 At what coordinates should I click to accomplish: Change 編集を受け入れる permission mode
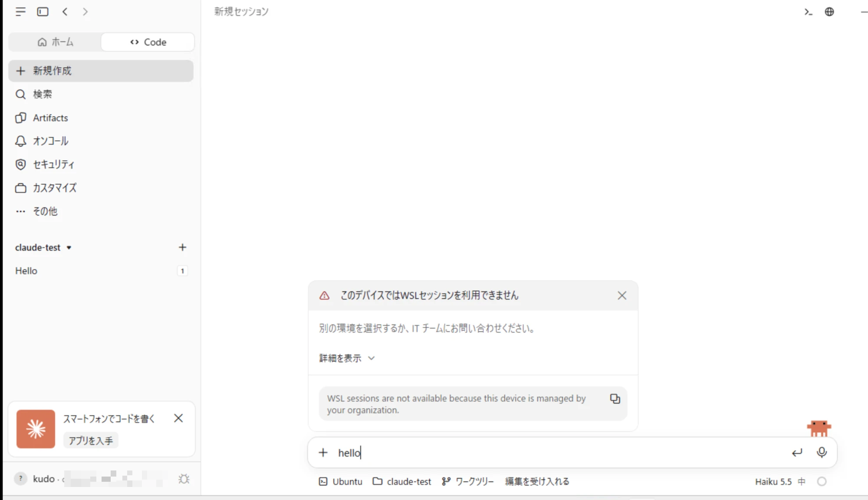coord(537,481)
